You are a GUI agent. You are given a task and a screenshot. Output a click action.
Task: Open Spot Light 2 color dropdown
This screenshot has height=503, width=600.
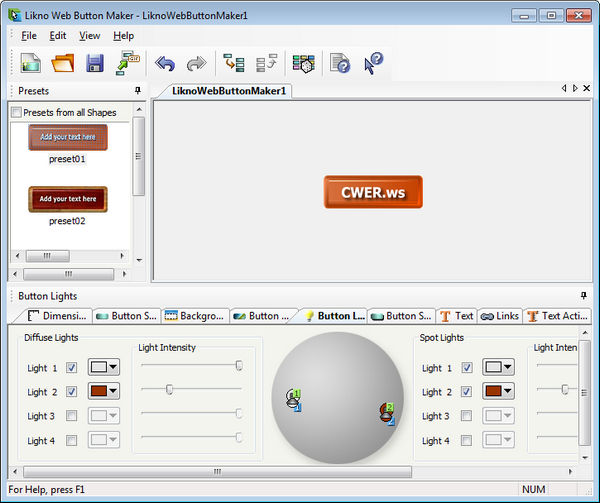pos(498,391)
